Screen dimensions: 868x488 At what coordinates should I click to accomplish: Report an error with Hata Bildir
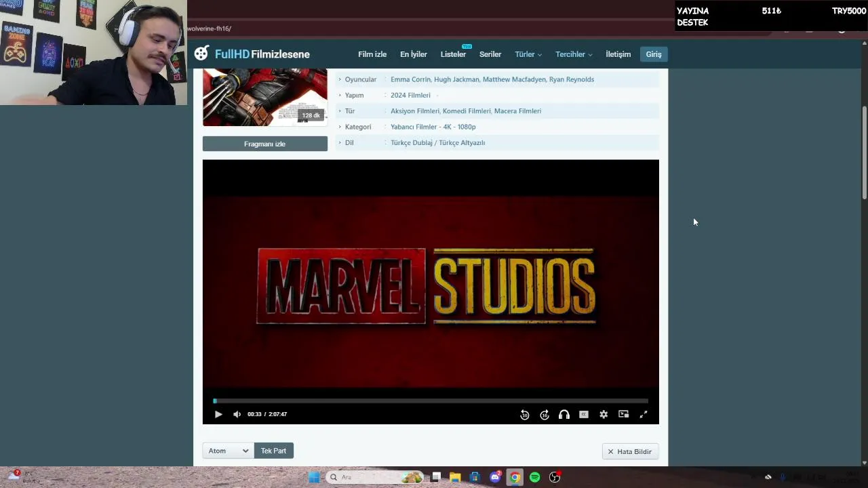(x=630, y=451)
